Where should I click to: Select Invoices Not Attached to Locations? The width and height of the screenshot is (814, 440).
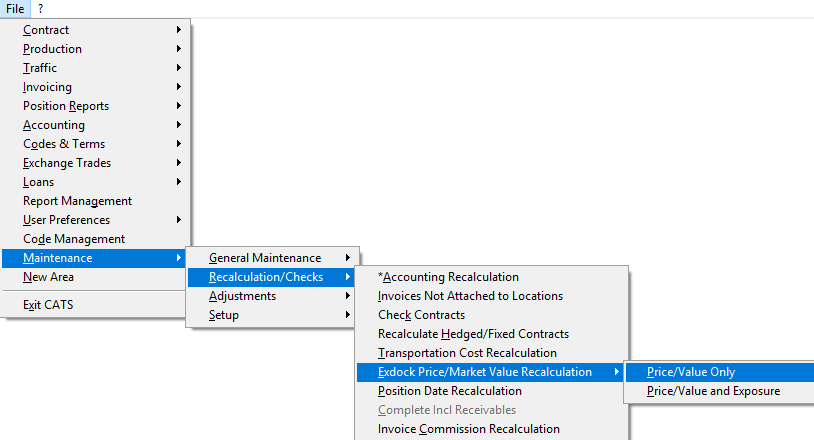click(492, 296)
